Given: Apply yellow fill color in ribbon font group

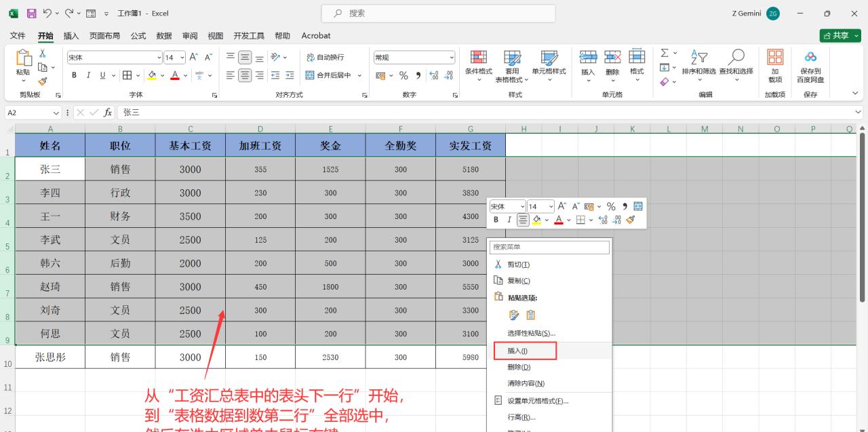Looking at the screenshot, I should coord(152,75).
